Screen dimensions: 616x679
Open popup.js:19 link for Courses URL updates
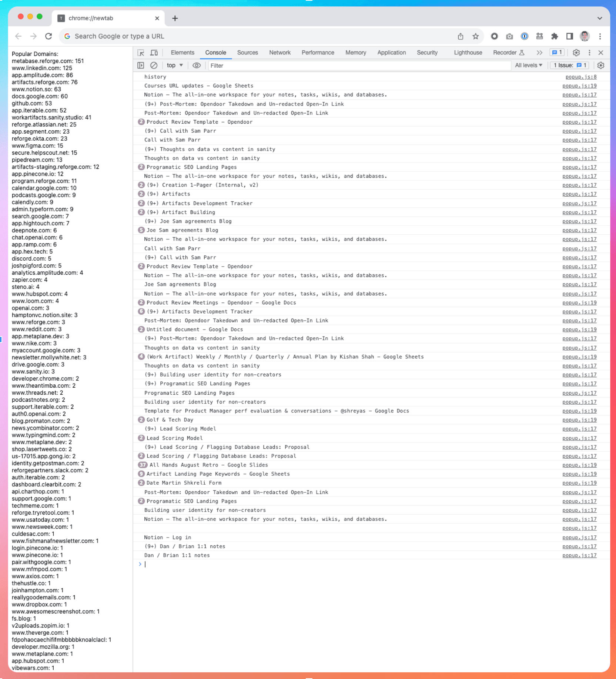(x=579, y=86)
